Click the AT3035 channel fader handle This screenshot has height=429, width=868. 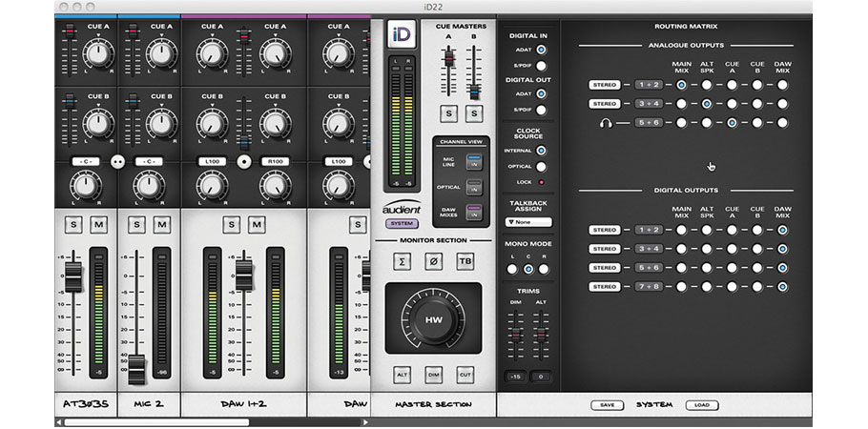pos(73,276)
